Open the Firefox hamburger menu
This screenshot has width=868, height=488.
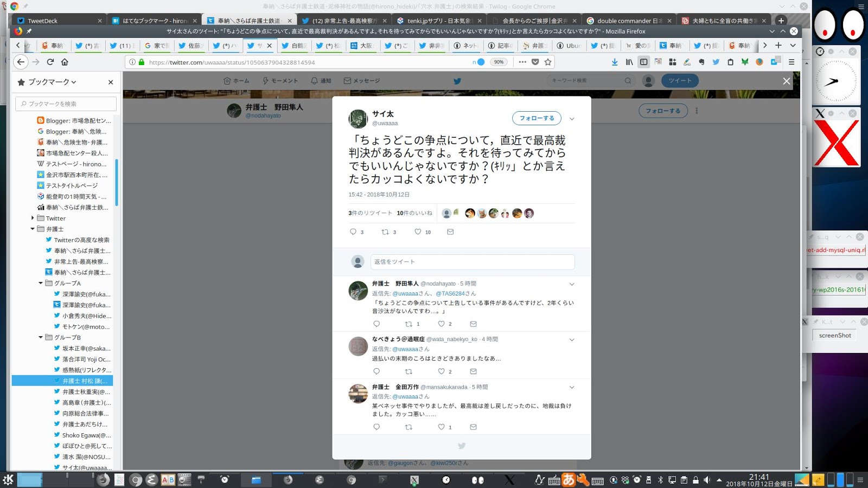coord(792,62)
